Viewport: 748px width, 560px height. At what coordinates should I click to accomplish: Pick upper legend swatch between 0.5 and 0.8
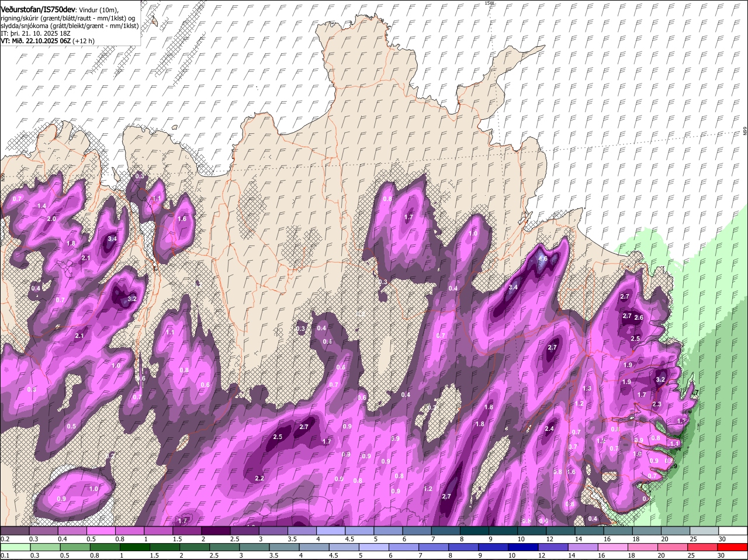[101, 531]
